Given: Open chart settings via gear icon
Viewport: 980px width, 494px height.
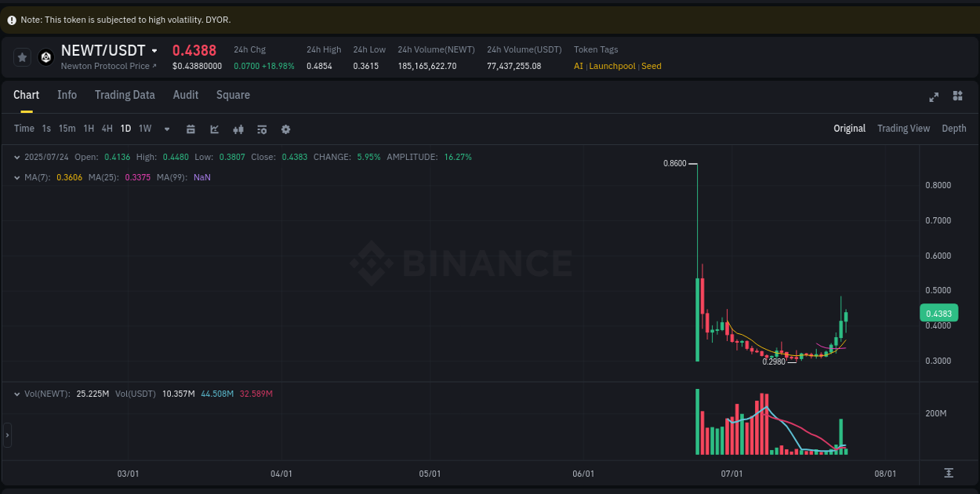Looking at the screenshot, I should coord(285,129).
